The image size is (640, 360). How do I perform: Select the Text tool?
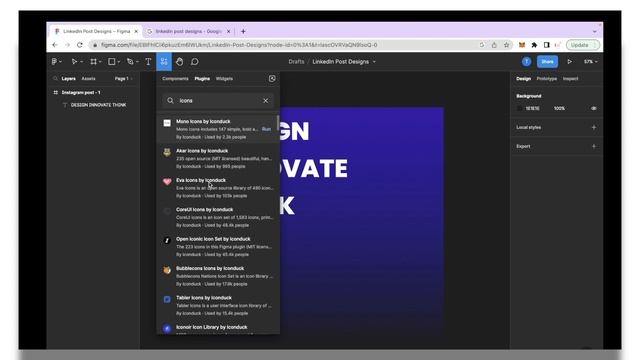coord(148,62)
